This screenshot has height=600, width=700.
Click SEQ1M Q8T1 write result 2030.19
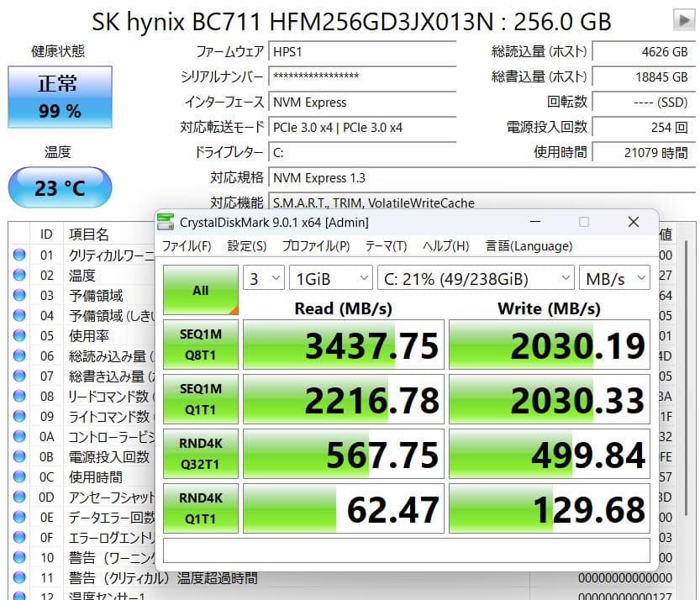pos(550,345)
